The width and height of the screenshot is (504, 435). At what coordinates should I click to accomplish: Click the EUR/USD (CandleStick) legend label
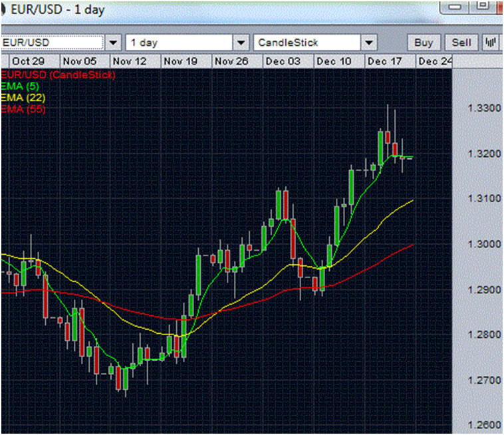pyautogui.click(x=58, y=75)
